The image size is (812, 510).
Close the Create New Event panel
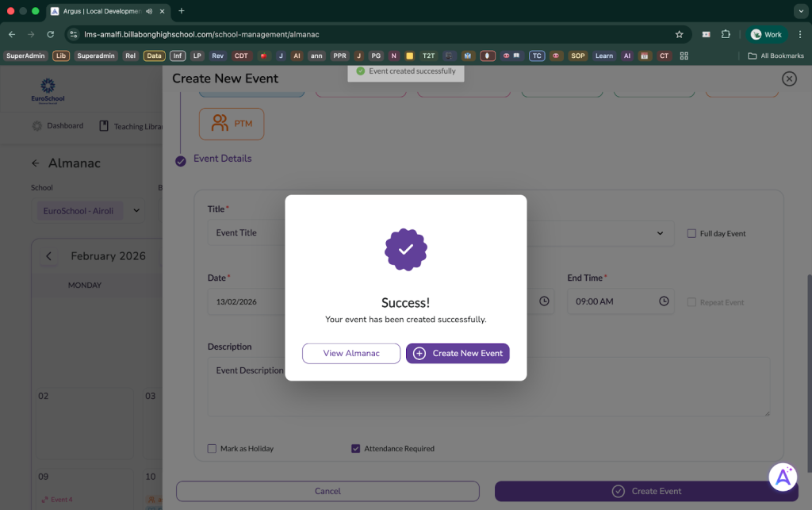pyautogui.click(x=788, y=79)
